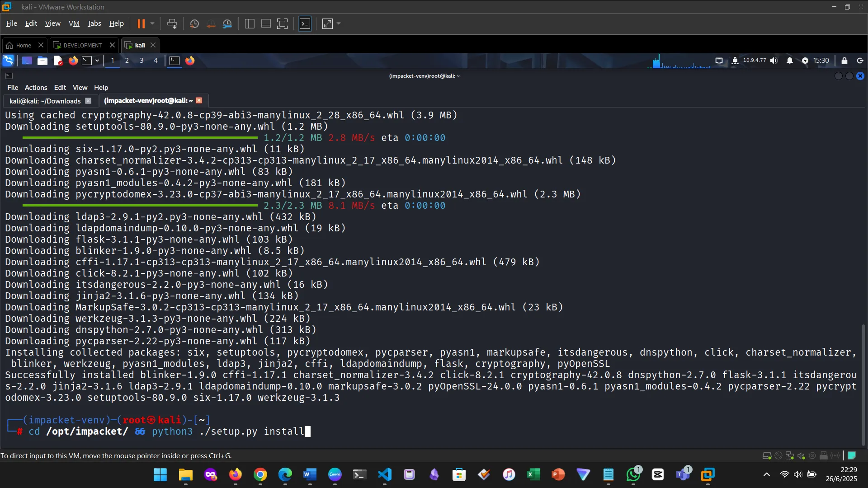Send Ctrl+Alt+Del to the VM
This screenshot has width=868, height=488.
(x=172, y=23)
